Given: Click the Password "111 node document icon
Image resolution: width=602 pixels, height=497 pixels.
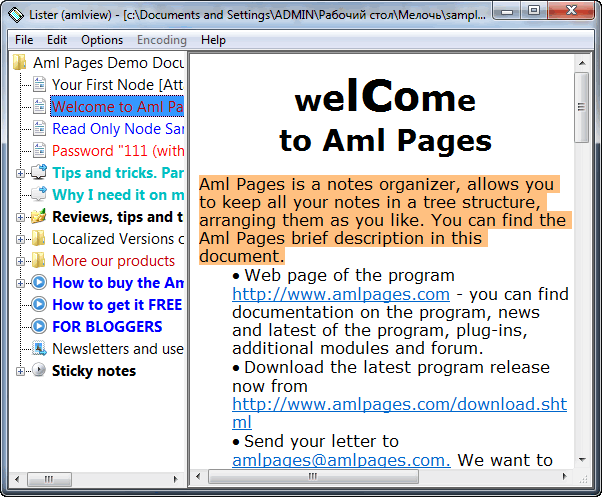Looking at the screenshot, I should click(39, 150).
